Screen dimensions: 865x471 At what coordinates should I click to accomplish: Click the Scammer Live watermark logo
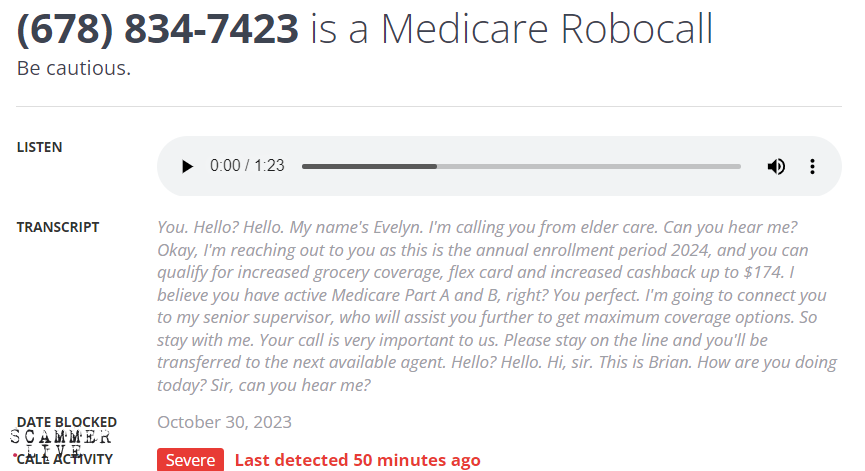click(x=60, y=443)
